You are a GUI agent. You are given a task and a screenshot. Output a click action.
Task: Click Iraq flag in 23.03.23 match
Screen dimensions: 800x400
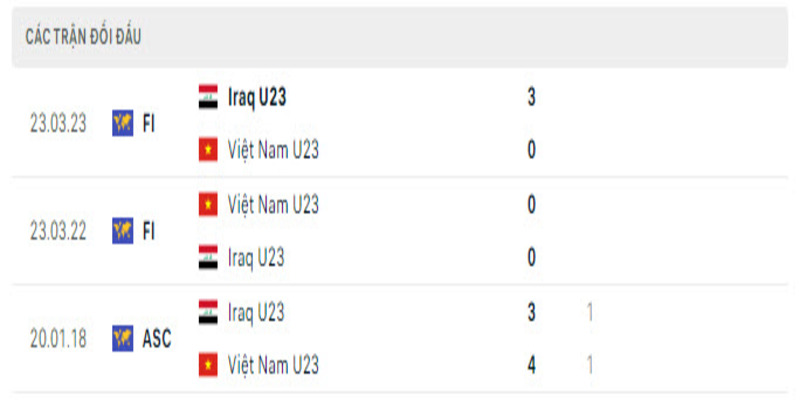(x=208, y=97)
